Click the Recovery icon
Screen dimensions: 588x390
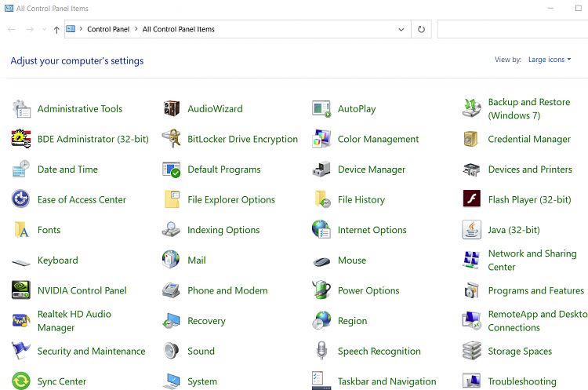171,321
